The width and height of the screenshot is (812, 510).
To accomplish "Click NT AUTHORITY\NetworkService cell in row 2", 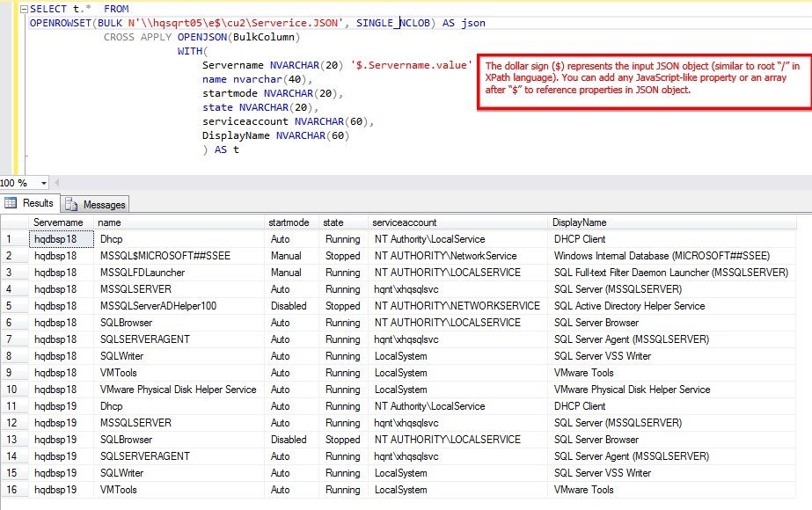I will [x=457, y=255].
